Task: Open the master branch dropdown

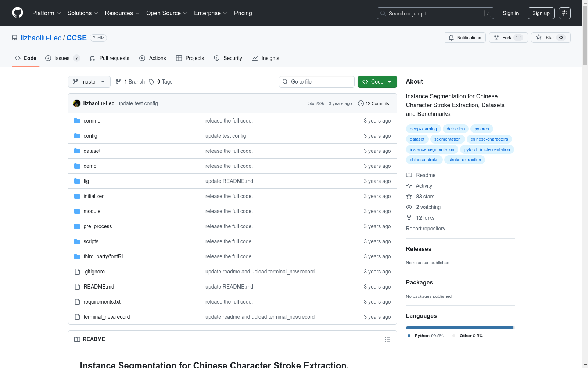Action: coord(89,82)
